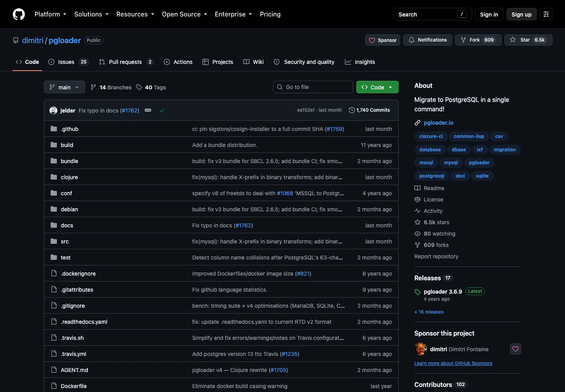Open the green Code dropdown button
Viewport: 565px width, 392px height.
coord(377,87)
